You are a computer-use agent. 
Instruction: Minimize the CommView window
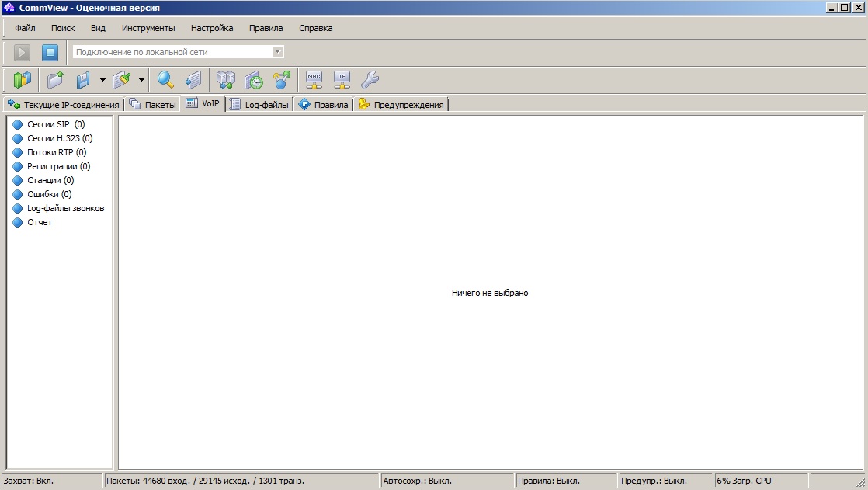coord(832,8)
